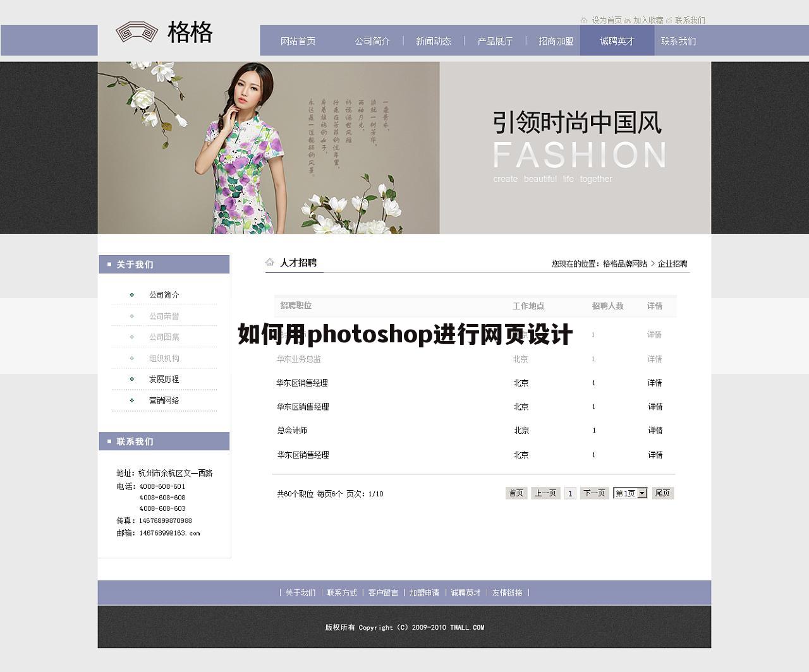Click the bullet icon next to 发展历程

131,379
